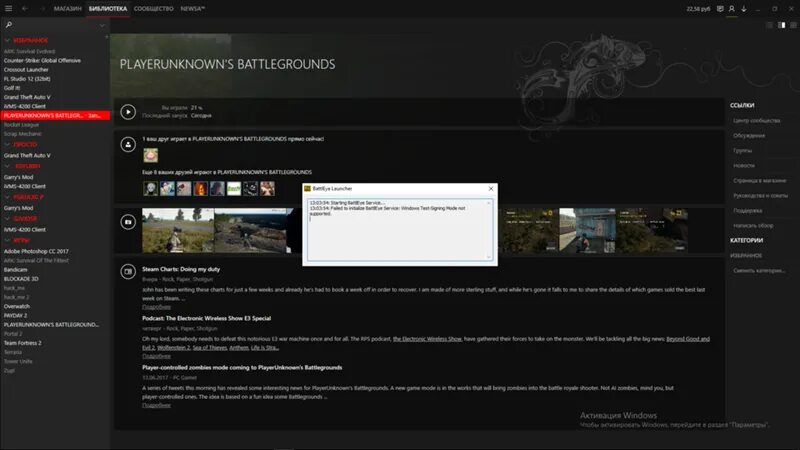Open the МАГАЗИН tab
Viewport: 800px width, 450px height.
[67, 9]
